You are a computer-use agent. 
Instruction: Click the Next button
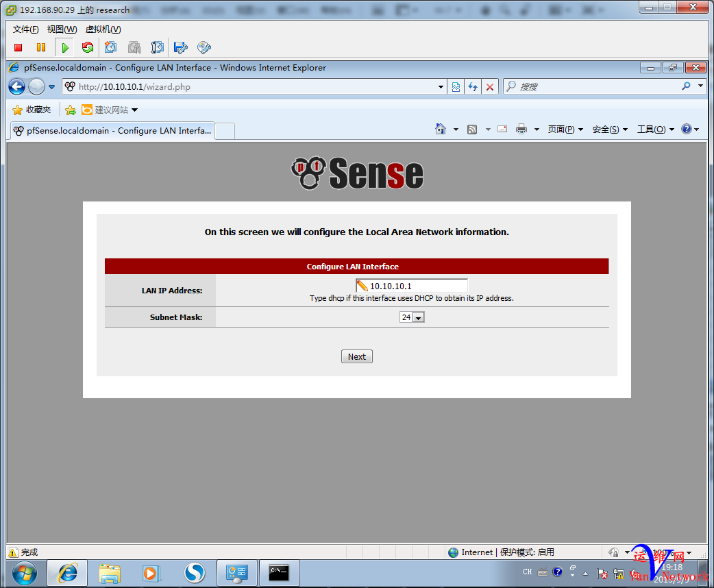point(356,356)
